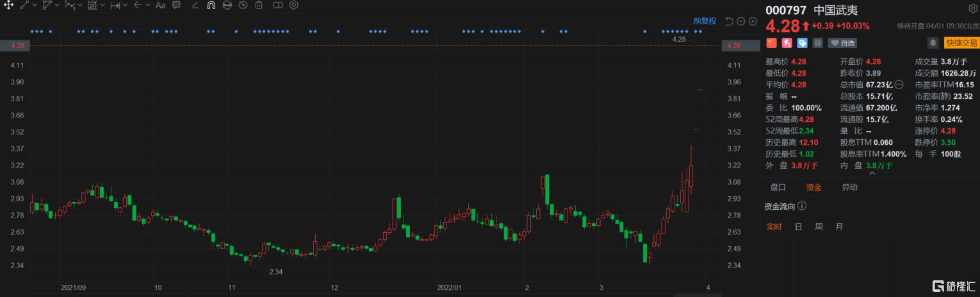Image resolution: width=980 pixels, height=297 pixels.
Task: Add stock to 自选 watchlist
Action: (842, 43)
